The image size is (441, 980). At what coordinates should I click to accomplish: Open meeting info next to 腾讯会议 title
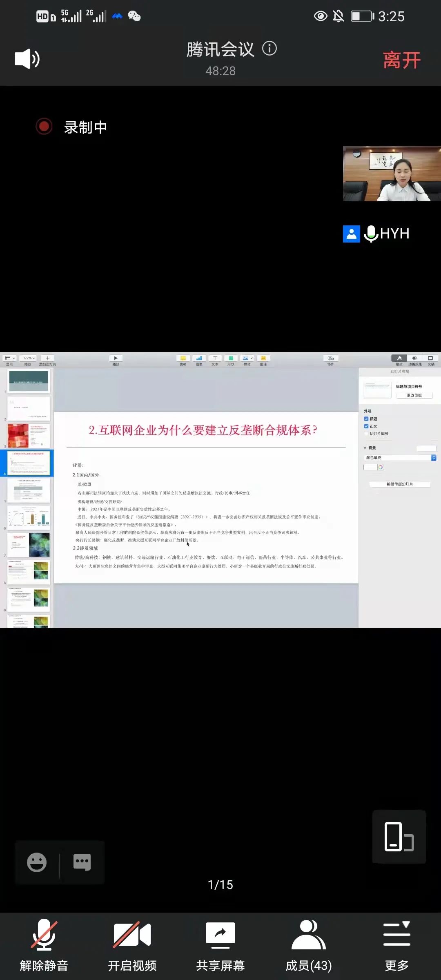point(269,49)
